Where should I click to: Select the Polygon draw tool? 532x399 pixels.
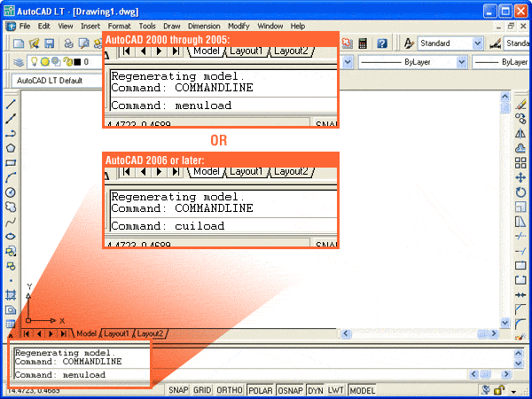tap(11, 148)
